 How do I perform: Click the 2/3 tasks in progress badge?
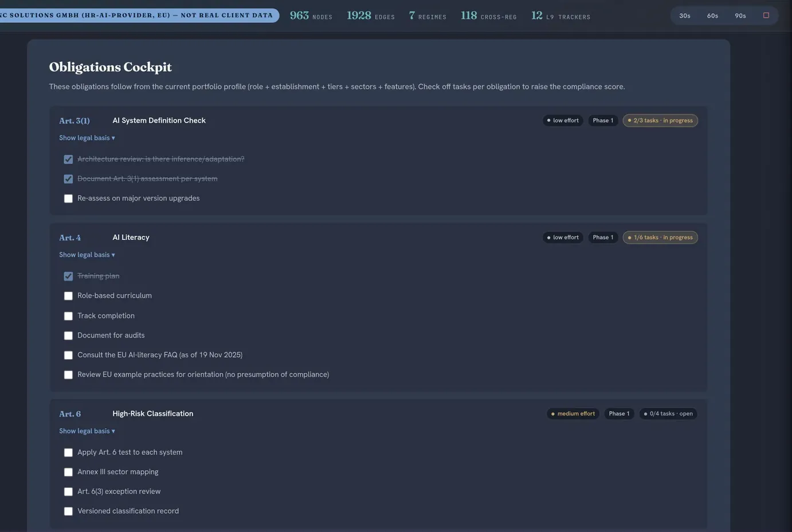[660, 120]
